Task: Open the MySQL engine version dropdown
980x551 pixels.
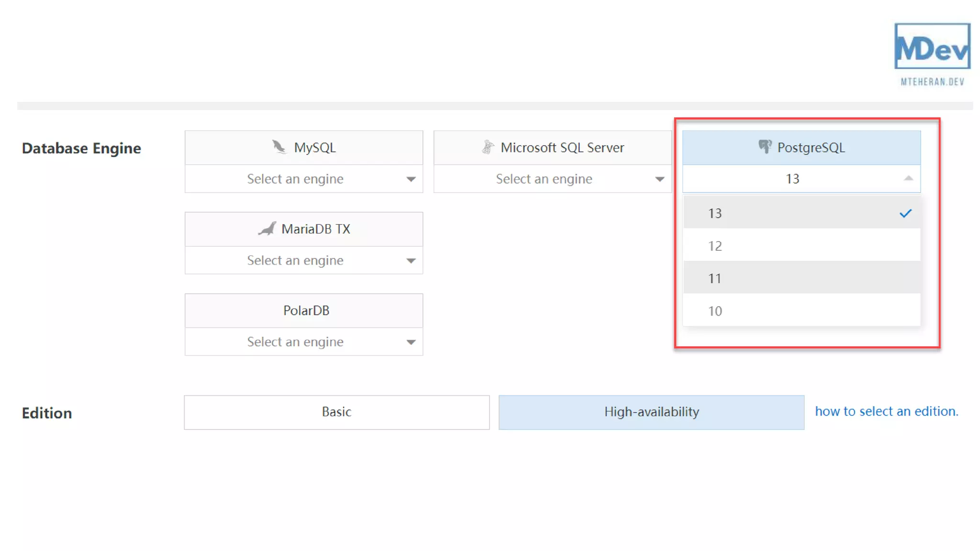Action: click(304, 179)
